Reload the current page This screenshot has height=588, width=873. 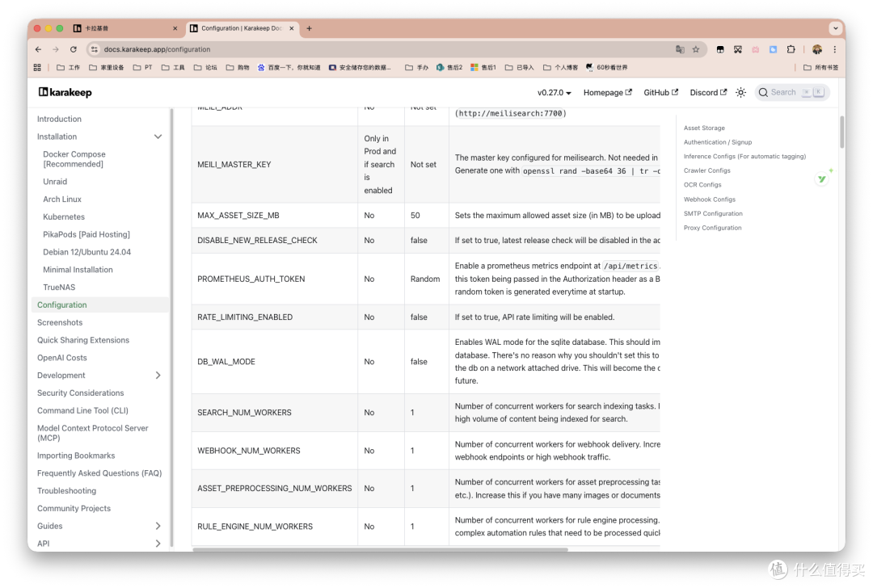[x=73, y=49]
